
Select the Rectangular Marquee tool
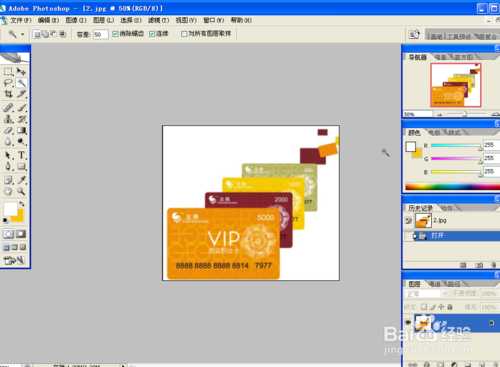[x=8, y=72]
